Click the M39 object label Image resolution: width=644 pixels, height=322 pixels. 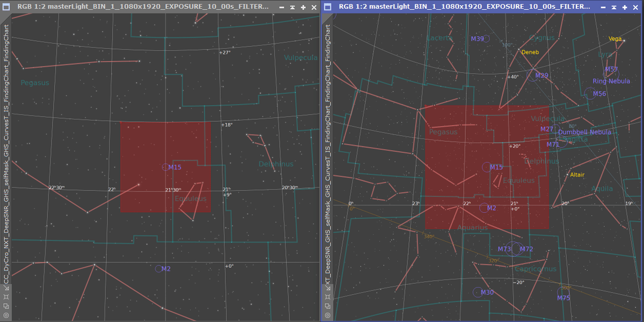click(x=477, y=39)
